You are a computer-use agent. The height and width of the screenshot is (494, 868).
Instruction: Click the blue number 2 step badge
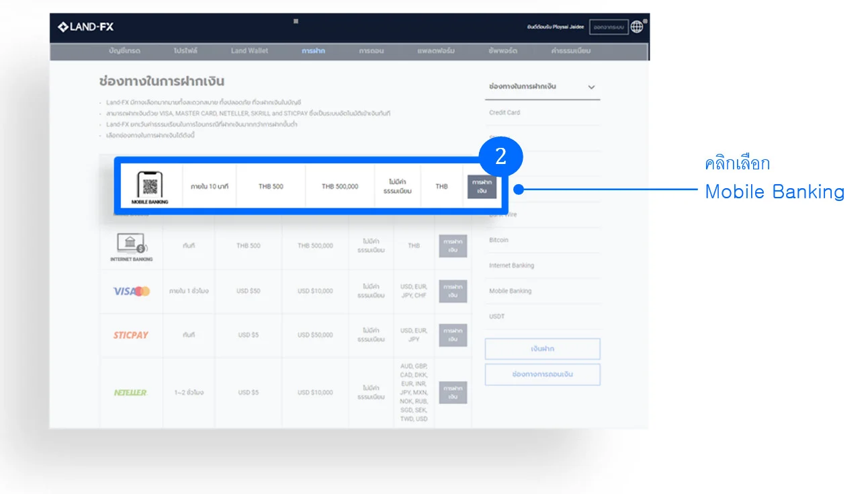pyautogui.click(x=501, y=156)
